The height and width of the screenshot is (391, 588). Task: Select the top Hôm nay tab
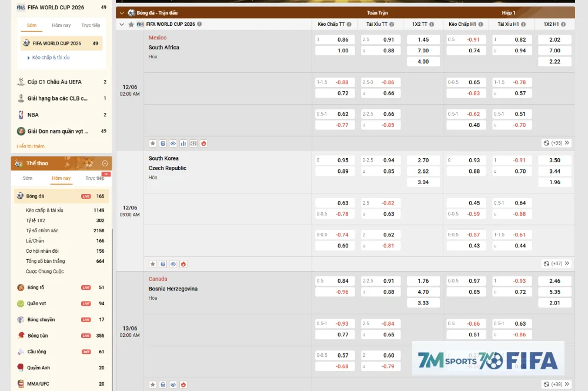[61, 25]
